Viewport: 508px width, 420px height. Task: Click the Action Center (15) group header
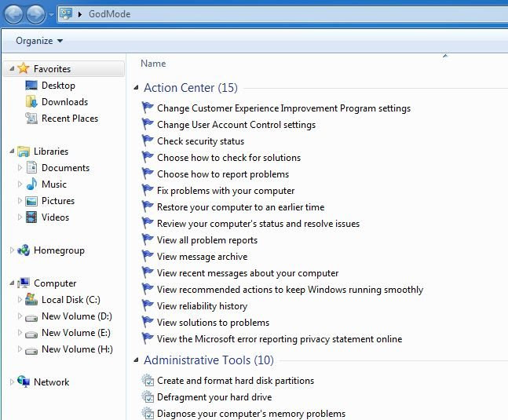(x=191, y=88)
